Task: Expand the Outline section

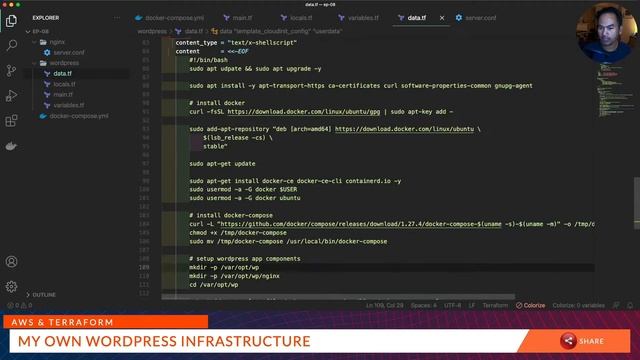Action: (x=41, y=295)
